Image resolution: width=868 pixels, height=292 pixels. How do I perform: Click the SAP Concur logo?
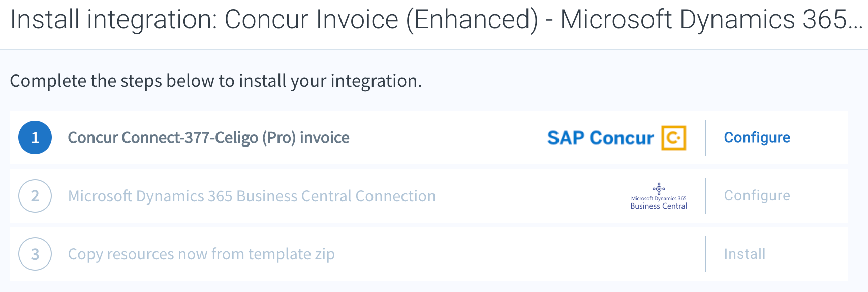616,138
